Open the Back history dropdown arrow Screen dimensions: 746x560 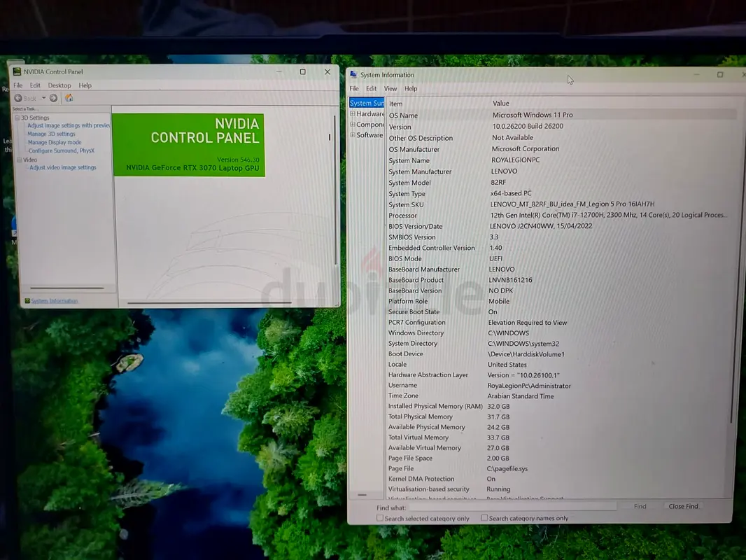tap(43, 98)
